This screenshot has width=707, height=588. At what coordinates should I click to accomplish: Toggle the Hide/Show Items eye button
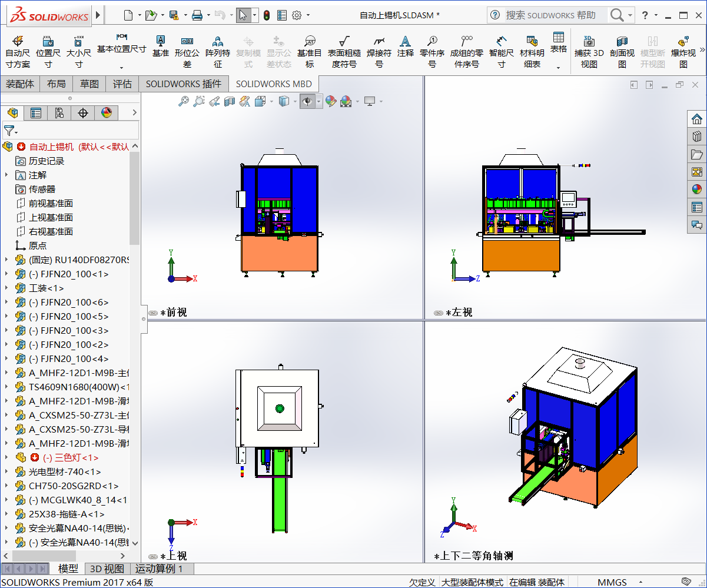tap(307, 101)
